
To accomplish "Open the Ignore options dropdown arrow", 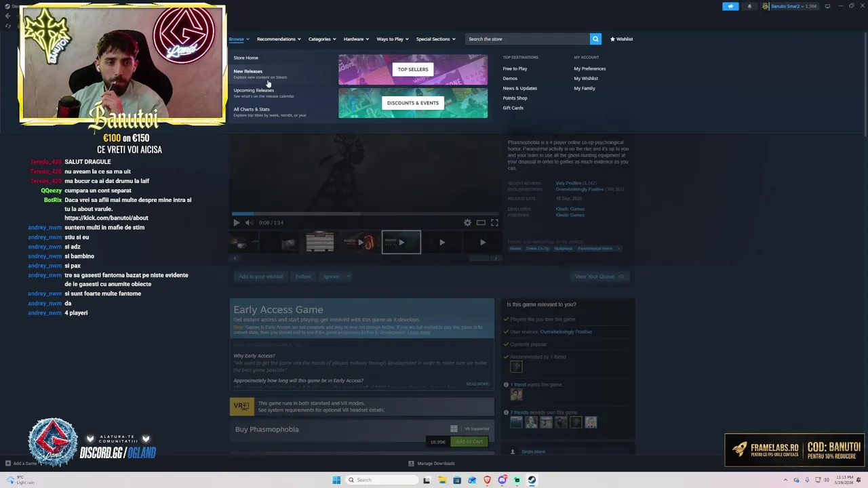I will point(348,277).
